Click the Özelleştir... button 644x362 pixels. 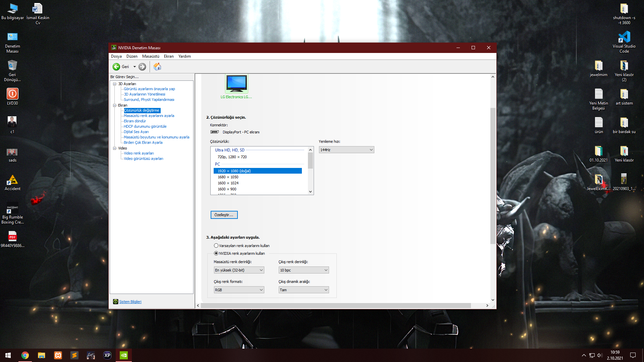tap(224, 215)
